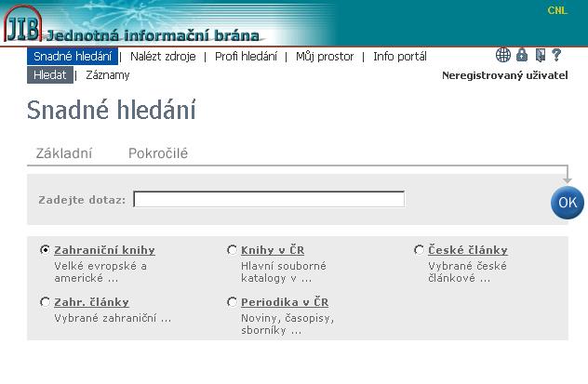Open the Zahraniční knihy link
This screenshot has width=588, height=384.
click(x=104, y=250)
